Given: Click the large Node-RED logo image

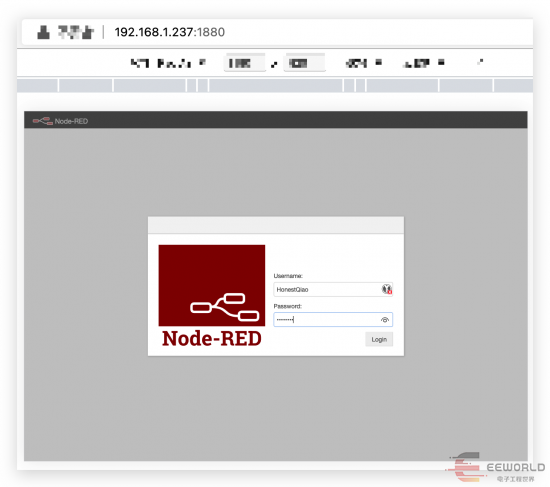Looking at the screenshot, I should click(212, 296).
